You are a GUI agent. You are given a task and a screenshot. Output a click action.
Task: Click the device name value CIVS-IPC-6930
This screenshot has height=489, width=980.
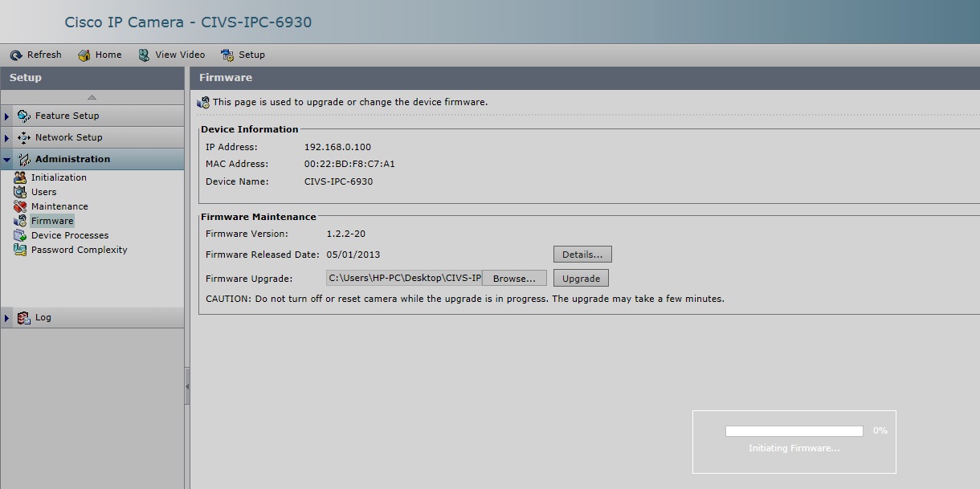tap(338, 181)
